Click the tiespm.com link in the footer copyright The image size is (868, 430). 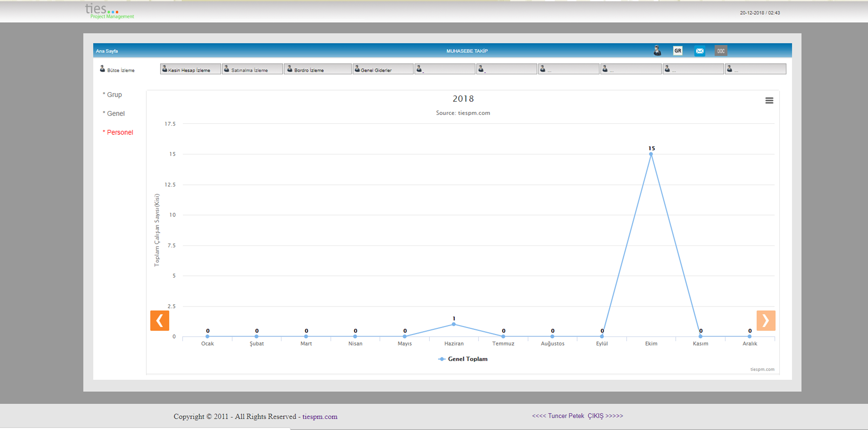pos(319,417)
